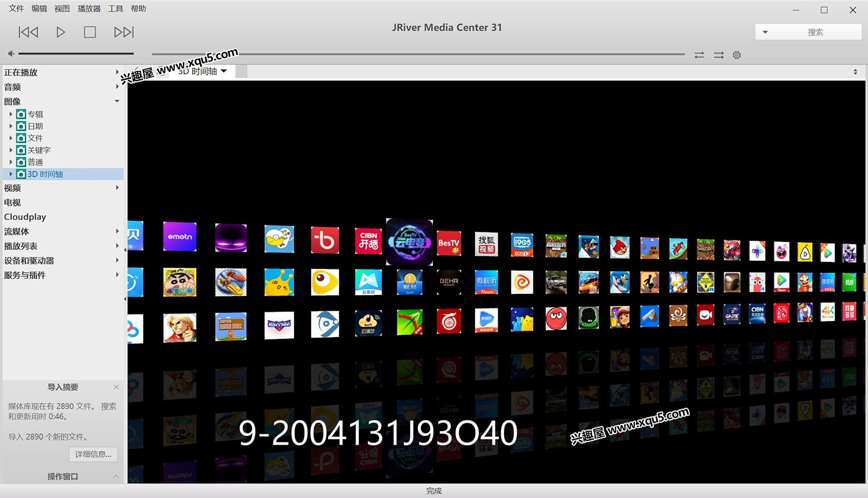Select the red b-logo thumbnail

(325, 240)
